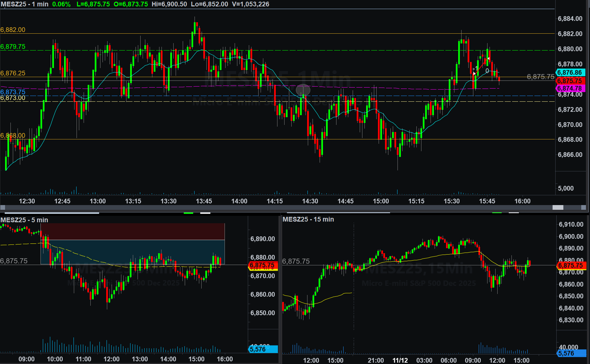Select the blue 6,873.75 level label
Viewport: 590px width, 364px height.
pos(13,92)
